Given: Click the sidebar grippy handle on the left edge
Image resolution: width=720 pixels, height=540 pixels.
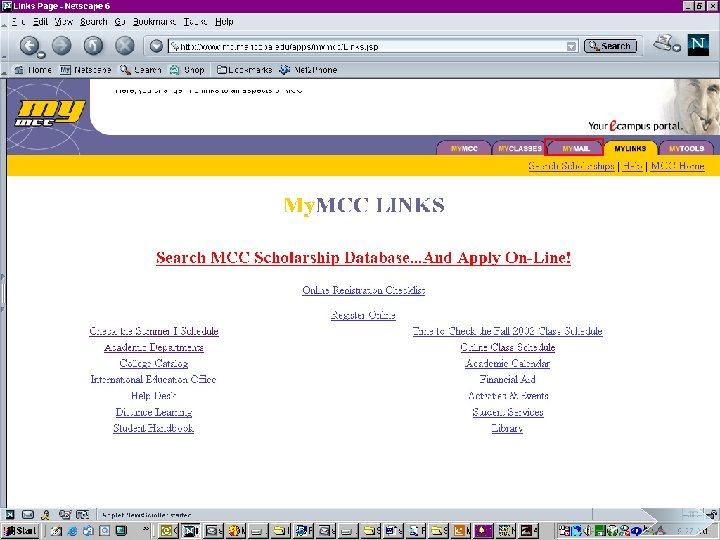Looking at the screenshot, I should 3,294.
